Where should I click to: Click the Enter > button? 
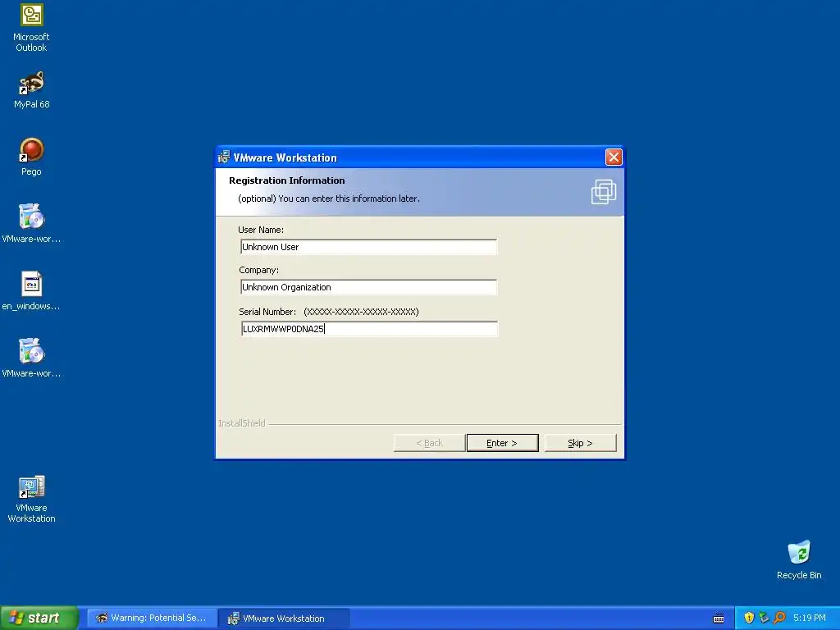[x=503, y=443]
